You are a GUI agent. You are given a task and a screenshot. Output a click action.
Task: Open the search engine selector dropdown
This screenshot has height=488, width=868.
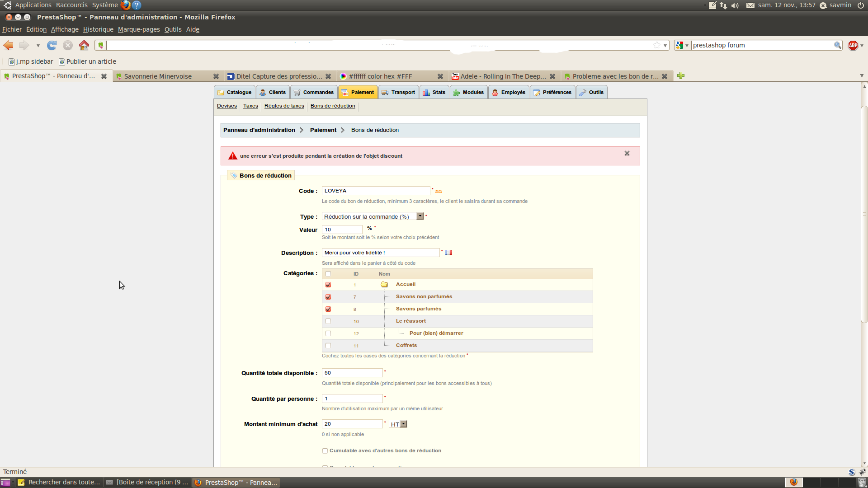682,45
